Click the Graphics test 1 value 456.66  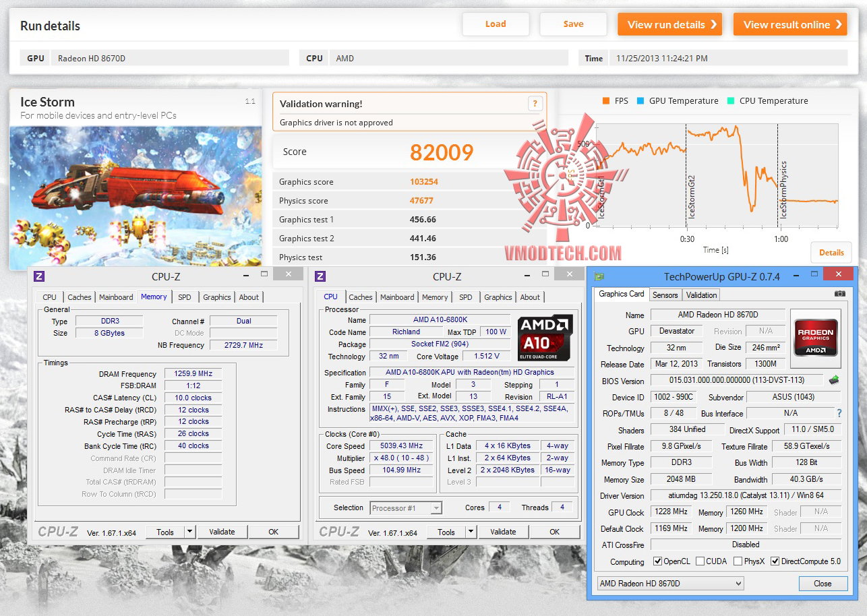tap(423, 220)
